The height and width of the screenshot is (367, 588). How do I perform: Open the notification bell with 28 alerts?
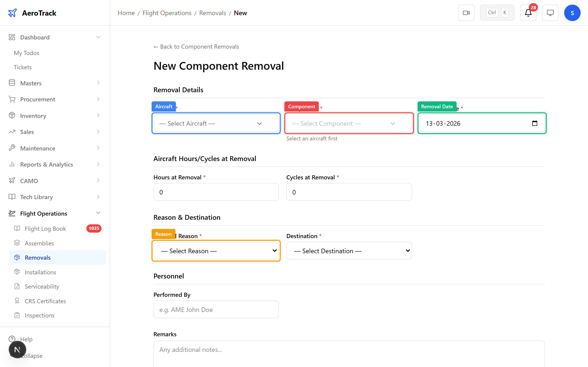pyautogui.click(x=528, y=13)
